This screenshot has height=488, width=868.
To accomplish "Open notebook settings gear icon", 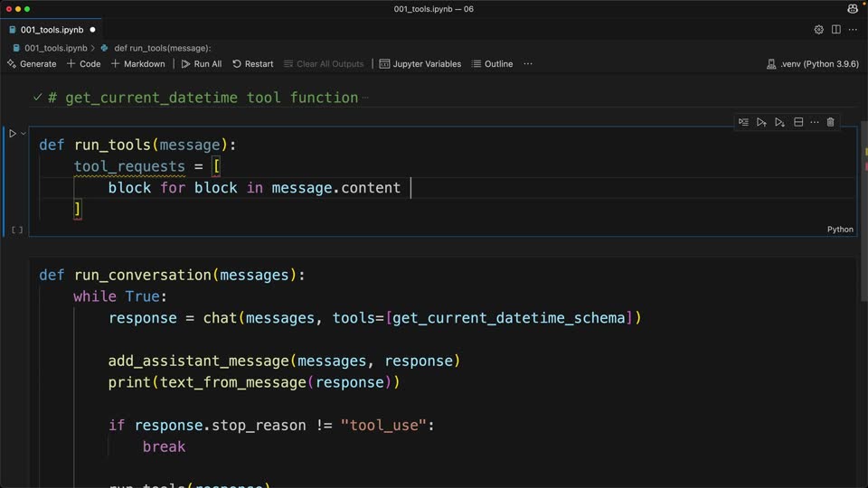I will click(819, 30).
